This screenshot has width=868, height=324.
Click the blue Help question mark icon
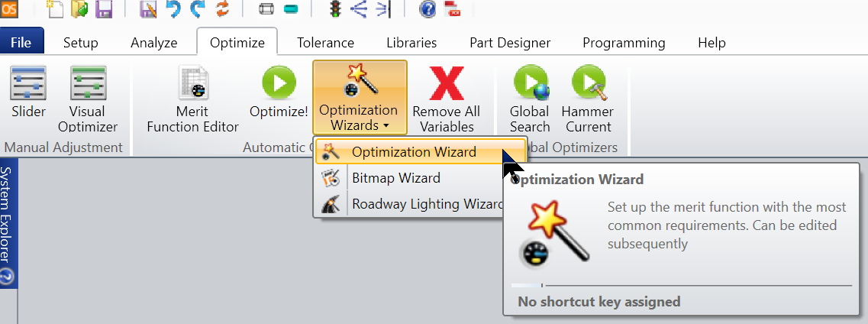(x=428, y=9)
